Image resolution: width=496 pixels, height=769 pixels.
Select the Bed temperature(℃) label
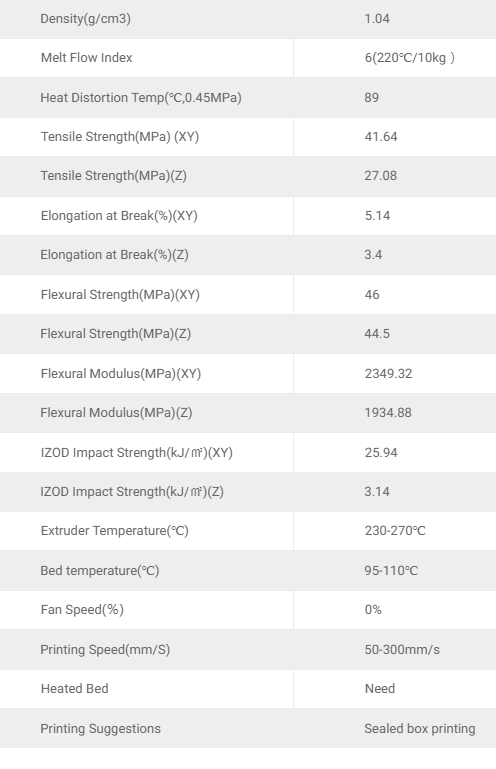pos(100,571)
